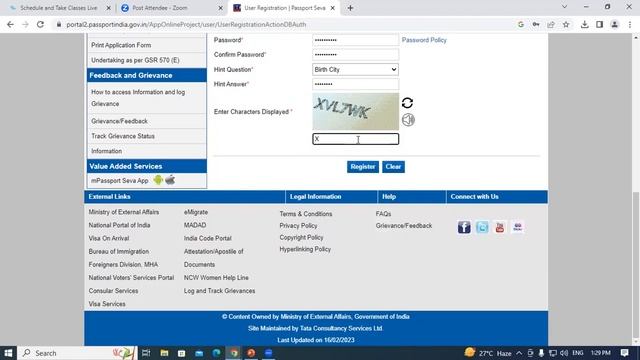Click the captcha characters input box
Screen dimensions: 640x360
(x=356, y=139)
